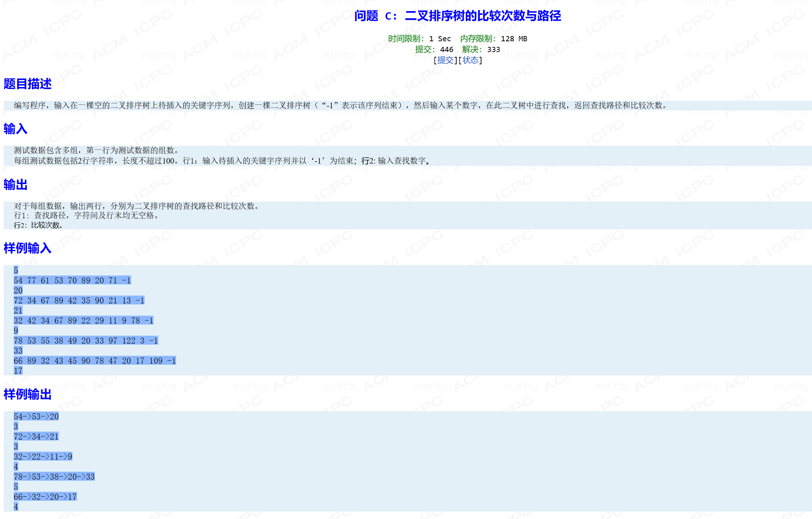Screen dimensions: 812x519
Task: Click the 题目描述 section heading
Action: [x=28, y=84]
